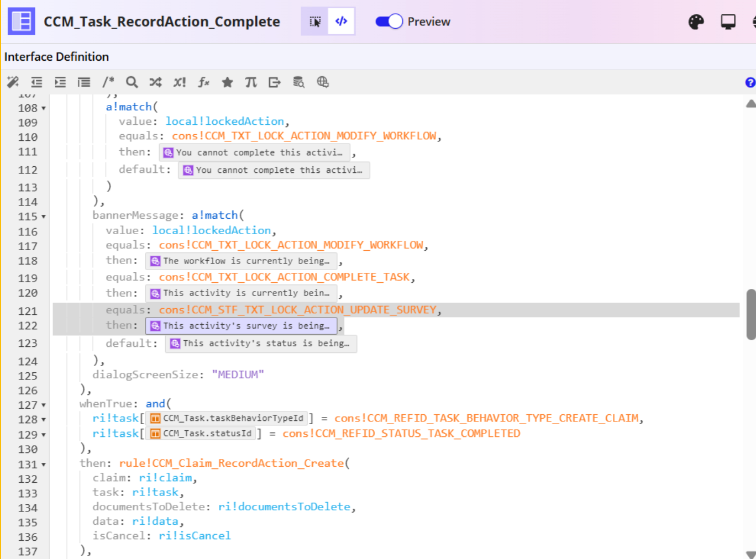Screen dimensions: 756x559
Task: Click rule!CCM_Claim_RecordAction_Create reference
Action: point(232,463)
